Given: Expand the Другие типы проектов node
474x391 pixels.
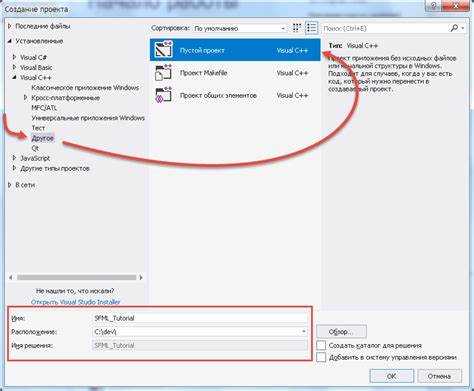Looking at the screenshot, I should pos(14,168).
